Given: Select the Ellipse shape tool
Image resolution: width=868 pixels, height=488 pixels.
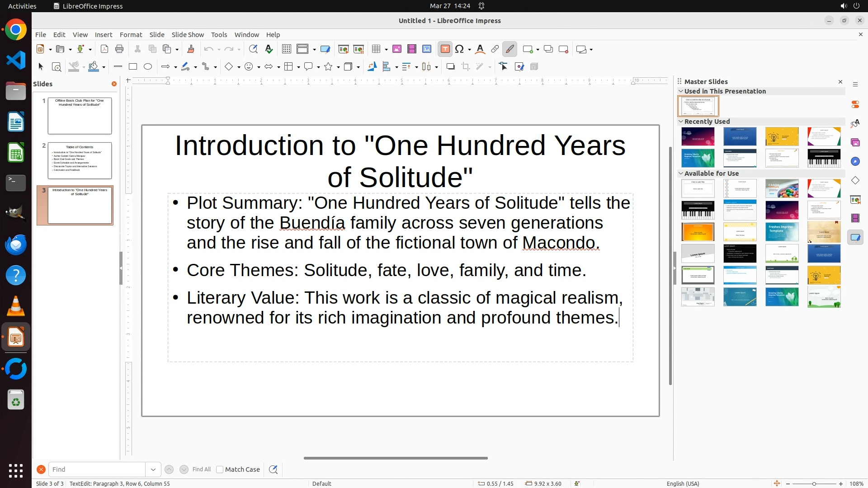Looking at the screenshot, I should pos(148,67).
